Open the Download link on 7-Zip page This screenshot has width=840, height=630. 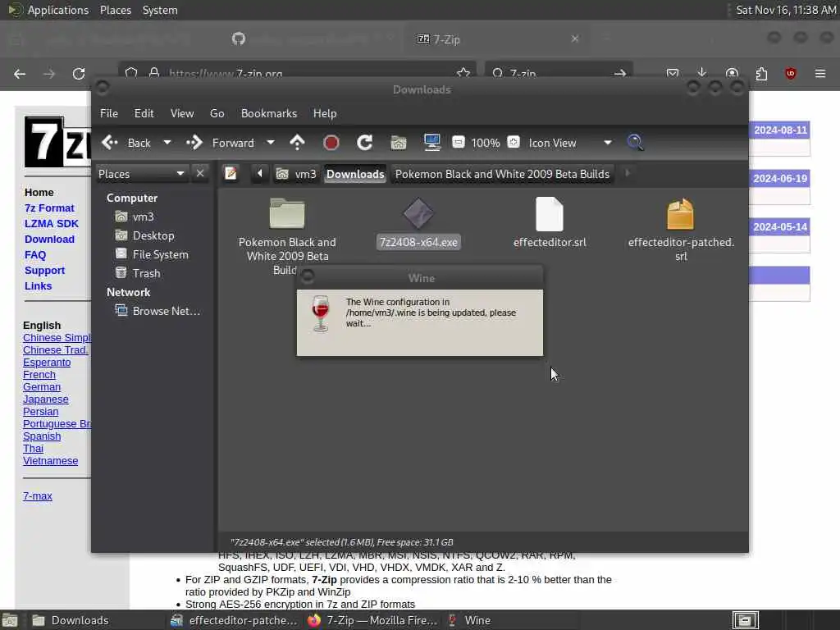[49, 239]
